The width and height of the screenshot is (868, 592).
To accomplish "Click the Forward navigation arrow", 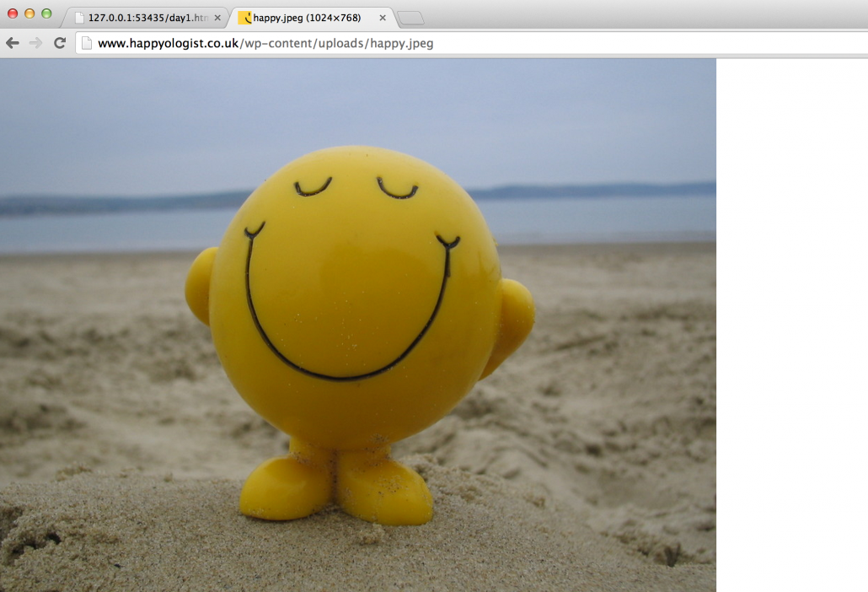I will [35, 43].
